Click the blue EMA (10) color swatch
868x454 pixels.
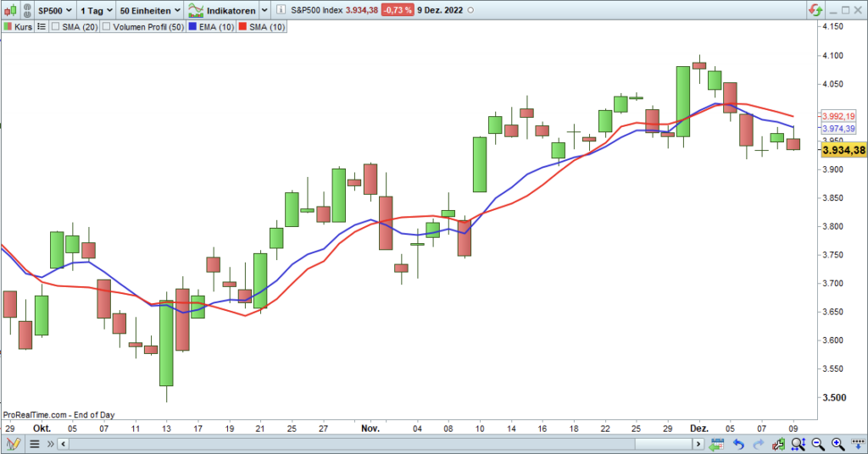(x=194, y=27)
